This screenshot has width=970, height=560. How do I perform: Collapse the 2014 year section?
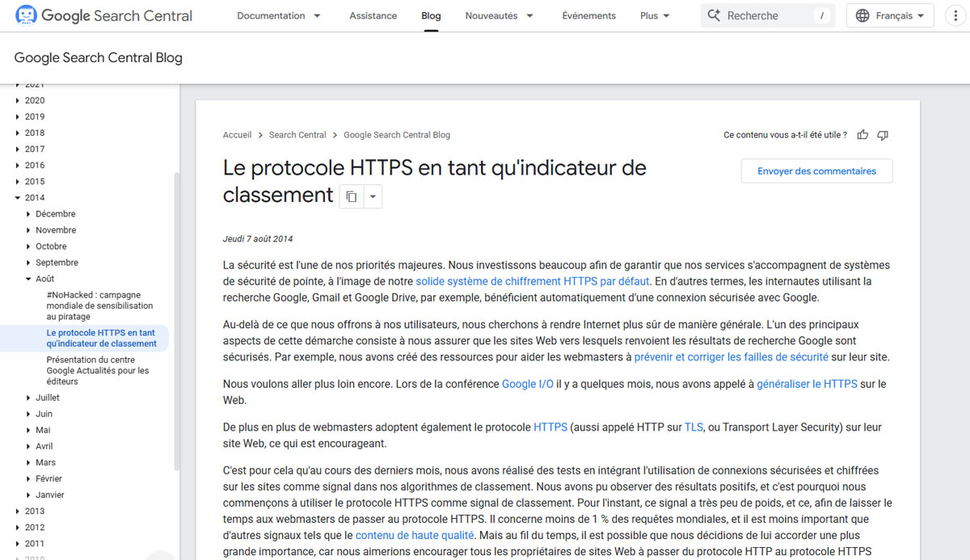pos(18,198)
